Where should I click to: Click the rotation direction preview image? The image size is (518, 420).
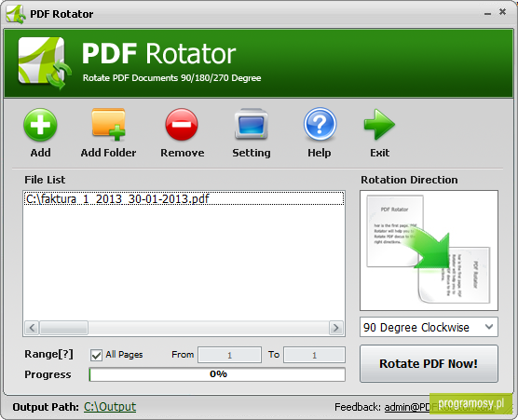click(x=429, y=251)
